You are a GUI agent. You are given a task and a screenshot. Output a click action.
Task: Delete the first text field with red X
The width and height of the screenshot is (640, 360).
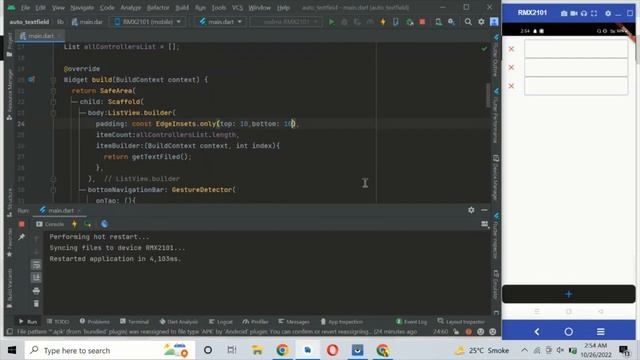coord(511,49)
